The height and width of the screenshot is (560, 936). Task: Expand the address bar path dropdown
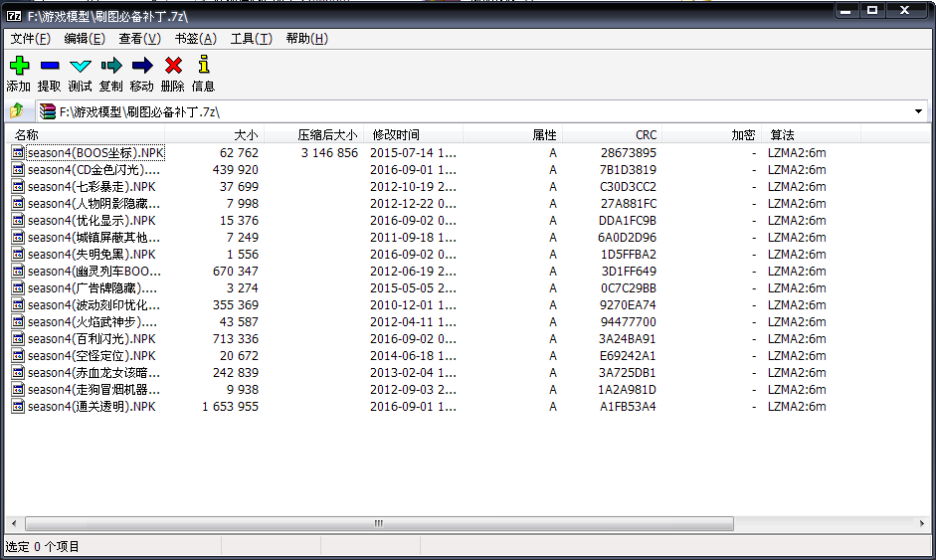click(x=918, y=111)
